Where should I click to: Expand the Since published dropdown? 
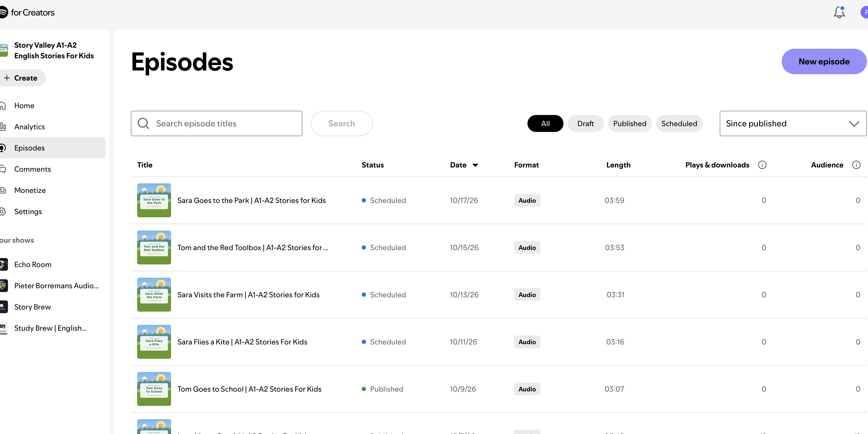pyautogui.click(x=793, y=123)
